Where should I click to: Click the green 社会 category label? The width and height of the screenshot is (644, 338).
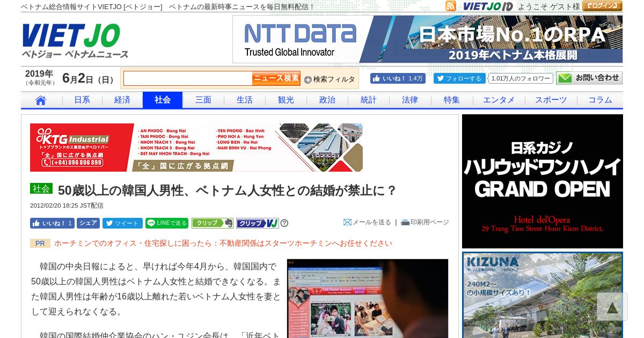41,189
